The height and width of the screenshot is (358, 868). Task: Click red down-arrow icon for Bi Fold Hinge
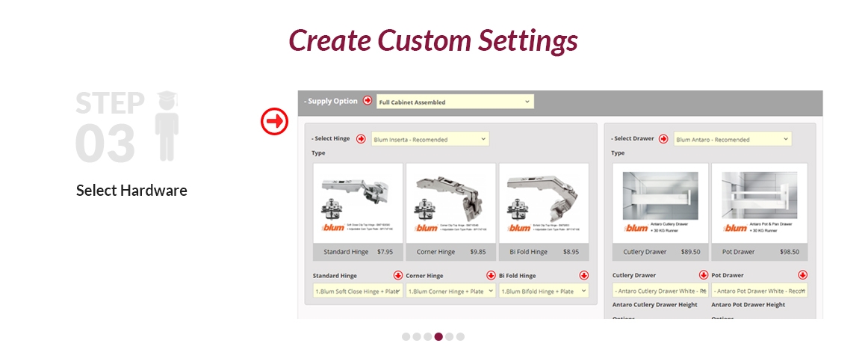pos(583,275)
